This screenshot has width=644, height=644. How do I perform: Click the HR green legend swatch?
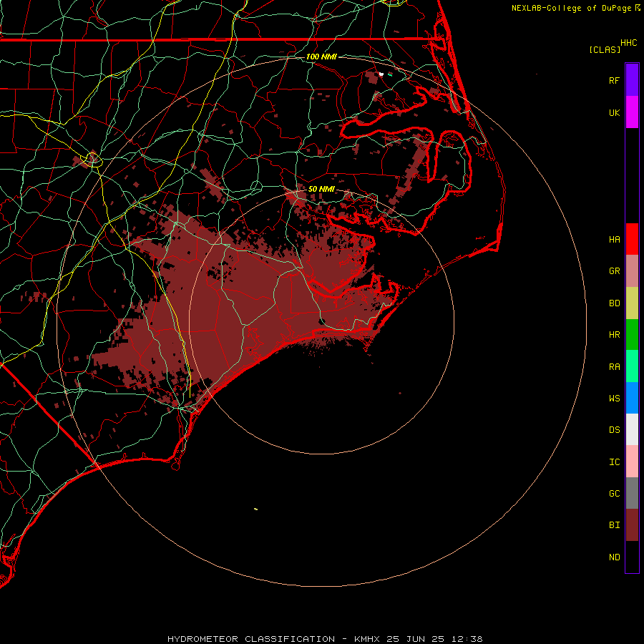click(632, 335)
